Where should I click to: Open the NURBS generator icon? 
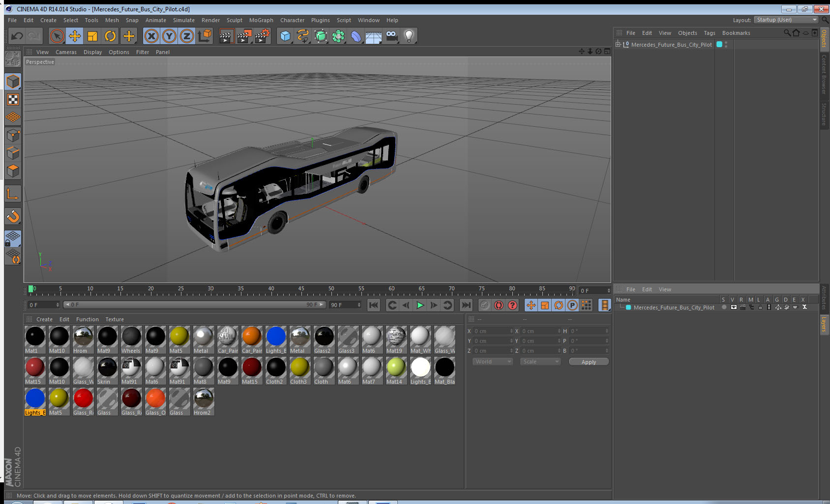321,36
